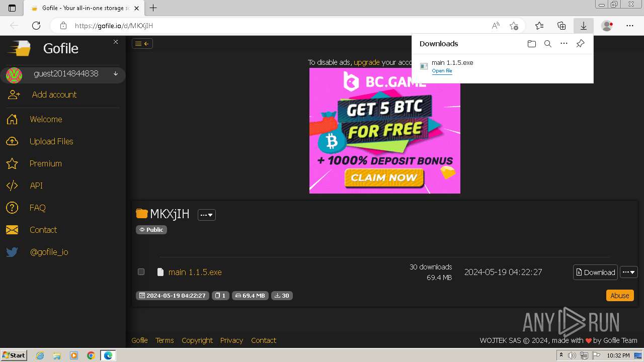The width and height of the screenshot is (644, 362).
Task: Open the Copyright footer link
Action: pos(197,340)
